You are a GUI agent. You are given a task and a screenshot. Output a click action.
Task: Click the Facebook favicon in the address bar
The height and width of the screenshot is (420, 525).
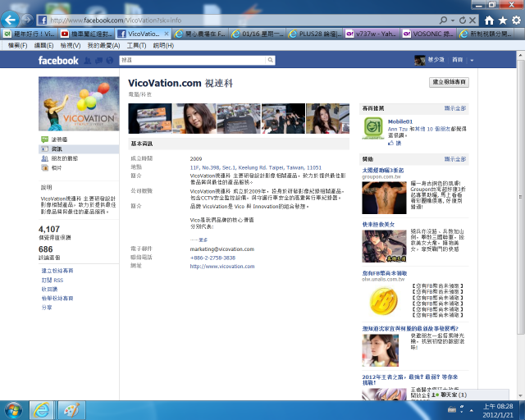pos(42,20)
